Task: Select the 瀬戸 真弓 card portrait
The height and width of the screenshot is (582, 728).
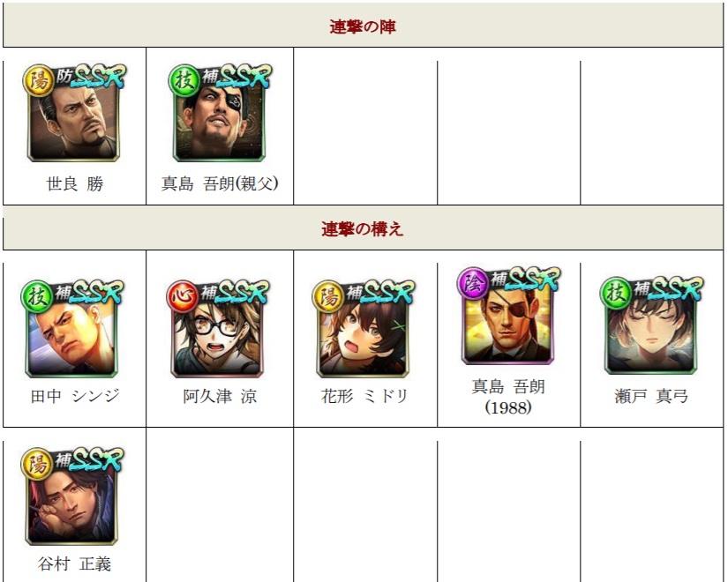Action: coord(651,325)
